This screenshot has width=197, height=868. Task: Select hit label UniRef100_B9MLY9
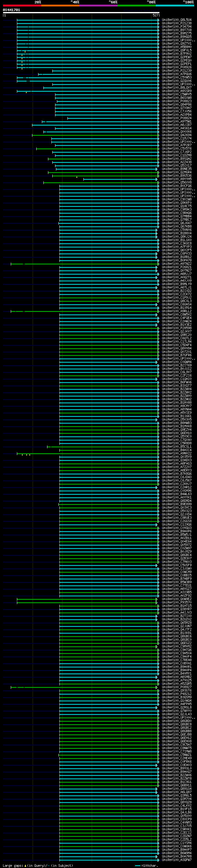pos(177,284)
